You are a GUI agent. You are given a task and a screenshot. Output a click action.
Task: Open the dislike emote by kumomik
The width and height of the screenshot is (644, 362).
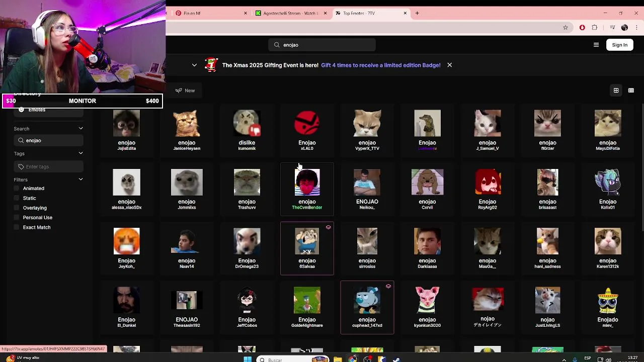(247, 130)
